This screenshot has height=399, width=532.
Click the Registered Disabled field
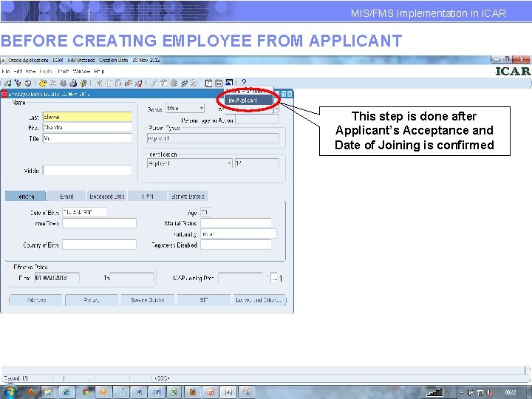coord(236,245)
